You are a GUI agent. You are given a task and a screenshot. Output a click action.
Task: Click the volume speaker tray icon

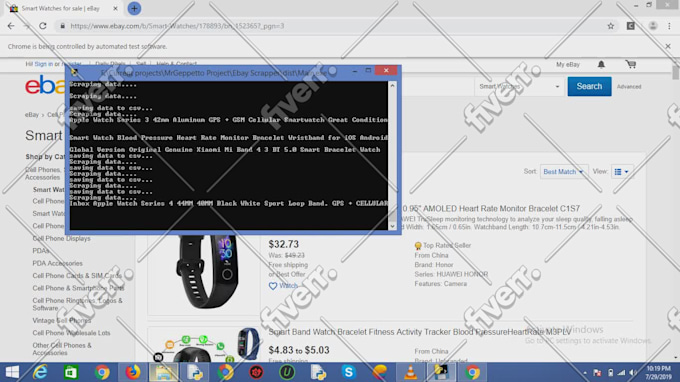634,373
